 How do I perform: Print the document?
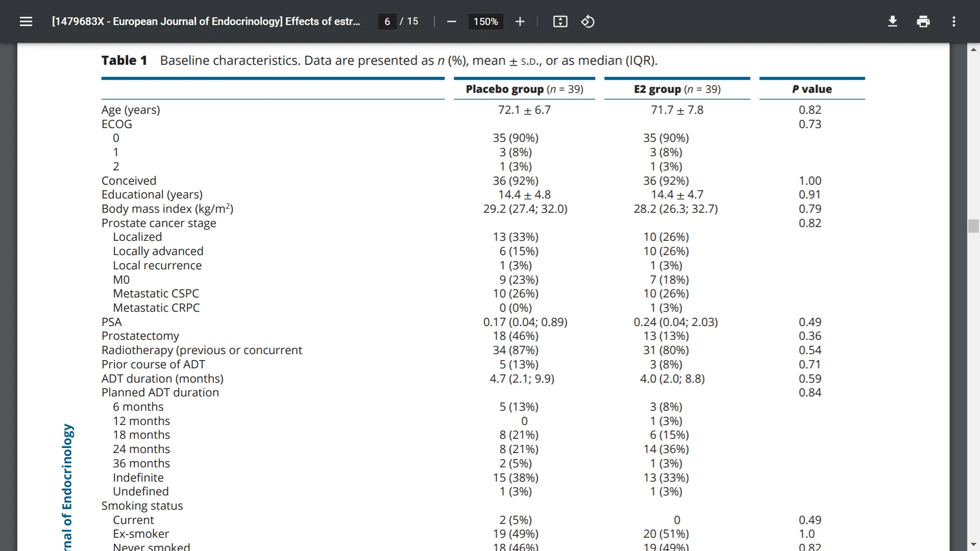(x=923, y=21)
